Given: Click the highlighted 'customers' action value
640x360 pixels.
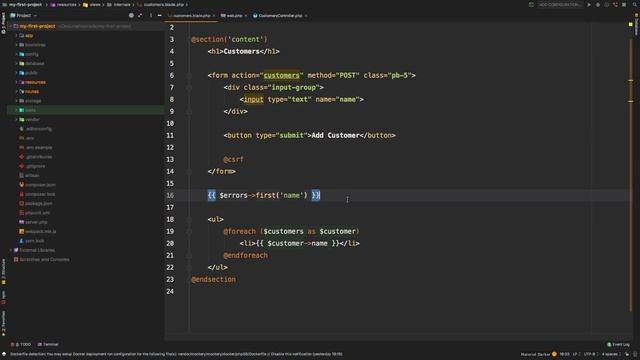Looking at the screenshot, I should point(281,76).
